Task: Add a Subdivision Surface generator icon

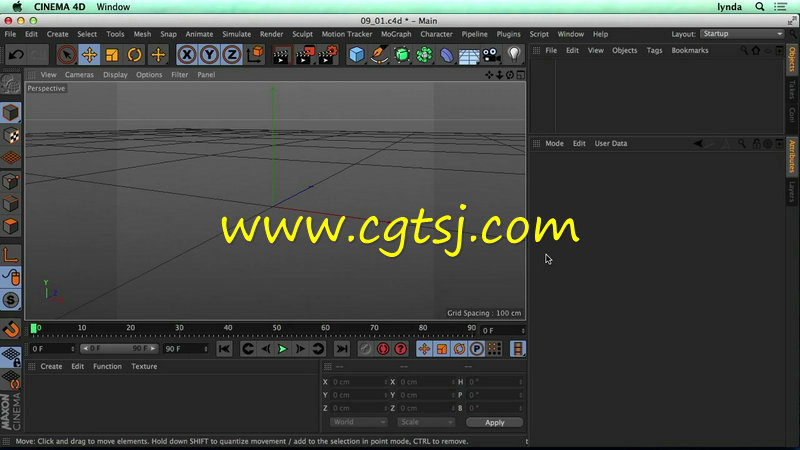Action: coord(402,55)
